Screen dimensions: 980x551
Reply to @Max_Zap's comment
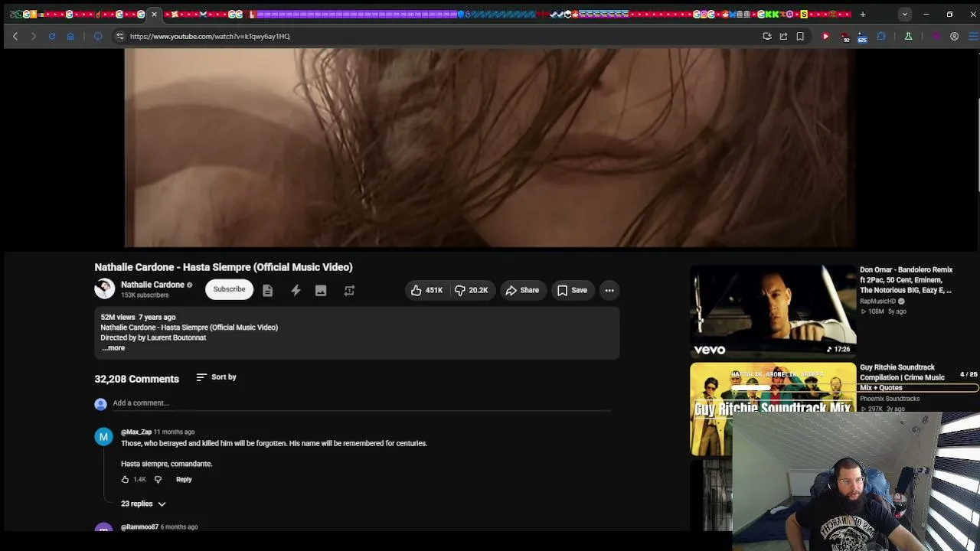click(184, 480)
